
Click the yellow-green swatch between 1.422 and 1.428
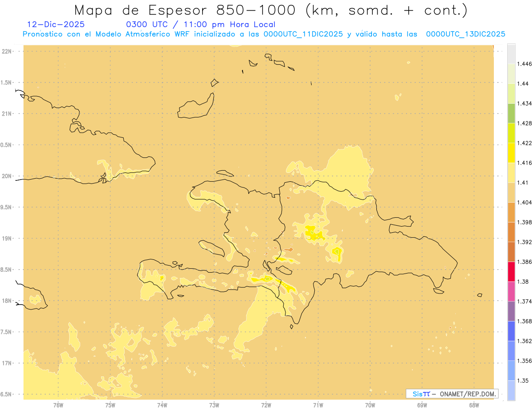coord(511,133)
